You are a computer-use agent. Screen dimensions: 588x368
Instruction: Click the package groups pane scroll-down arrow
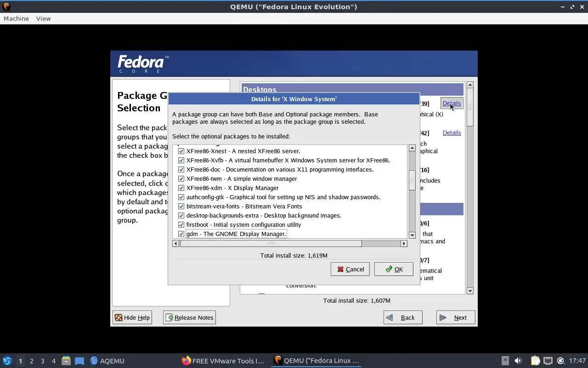[470, 291]
